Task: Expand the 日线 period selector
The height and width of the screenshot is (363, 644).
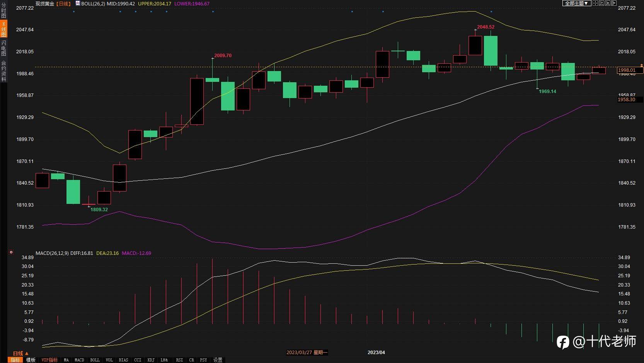Action: tap(20, 353)
